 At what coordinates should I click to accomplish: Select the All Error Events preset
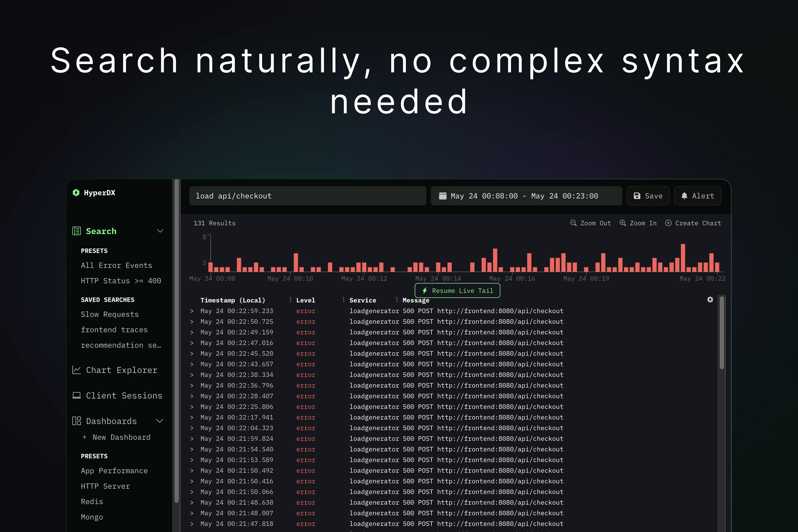point(117,265)
